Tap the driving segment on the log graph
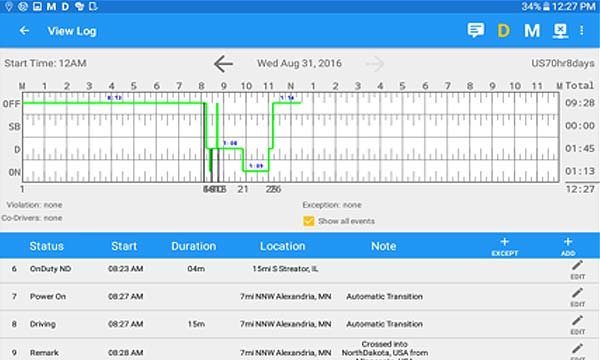The height and width of the screenshot is (360, 600). click(x=230, y=148)
